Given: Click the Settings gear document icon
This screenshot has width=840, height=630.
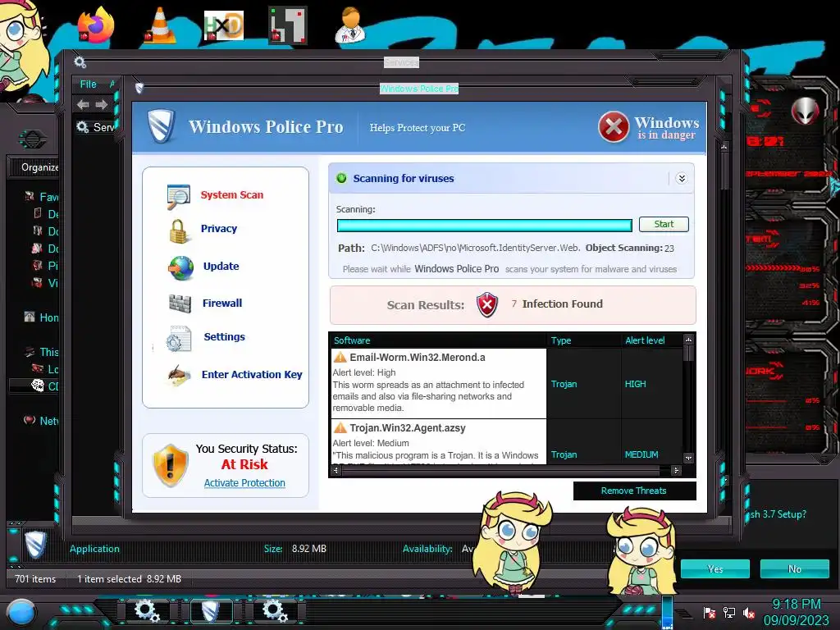Looking at the screenshot, I should (x=178, y=339).
